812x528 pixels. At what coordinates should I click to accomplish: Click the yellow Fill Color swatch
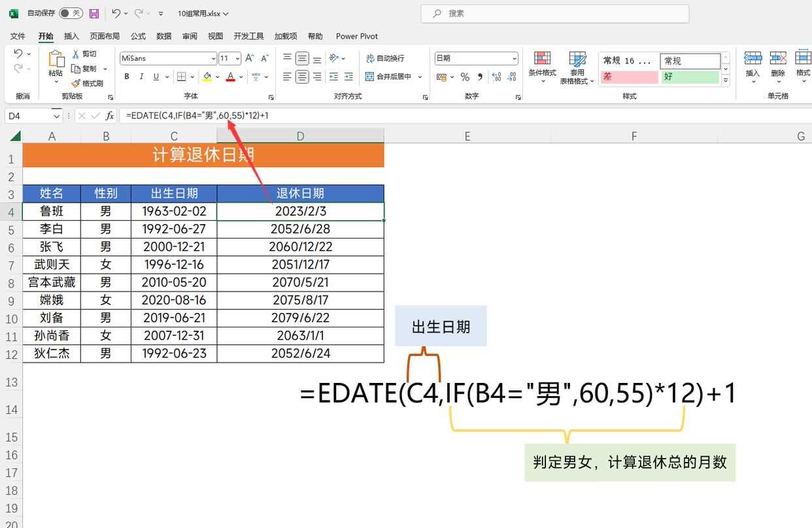click(208, 77)
